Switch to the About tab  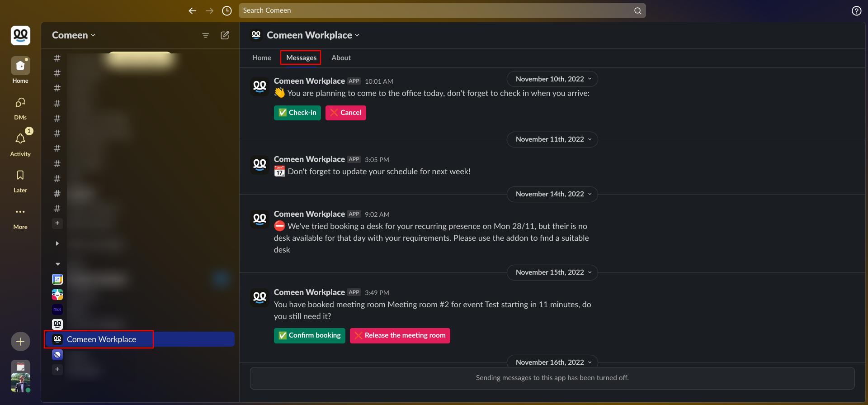pos(341,58)
